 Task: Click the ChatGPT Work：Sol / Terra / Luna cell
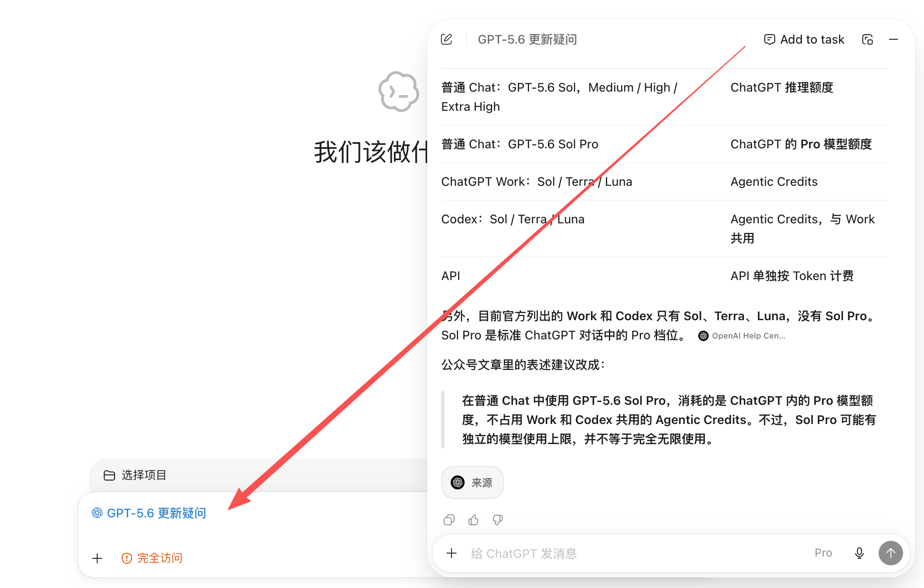pyautogui.click(x=537, y=181)
